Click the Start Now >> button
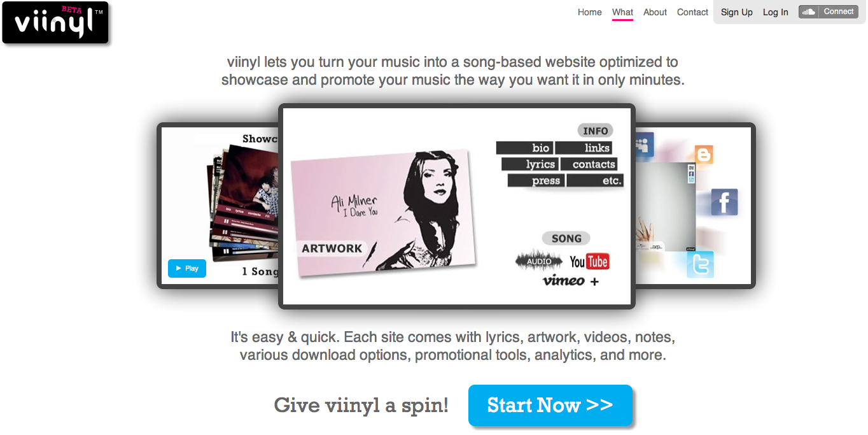The width and height of the screenshot is (868, 435). coord(550,405)
